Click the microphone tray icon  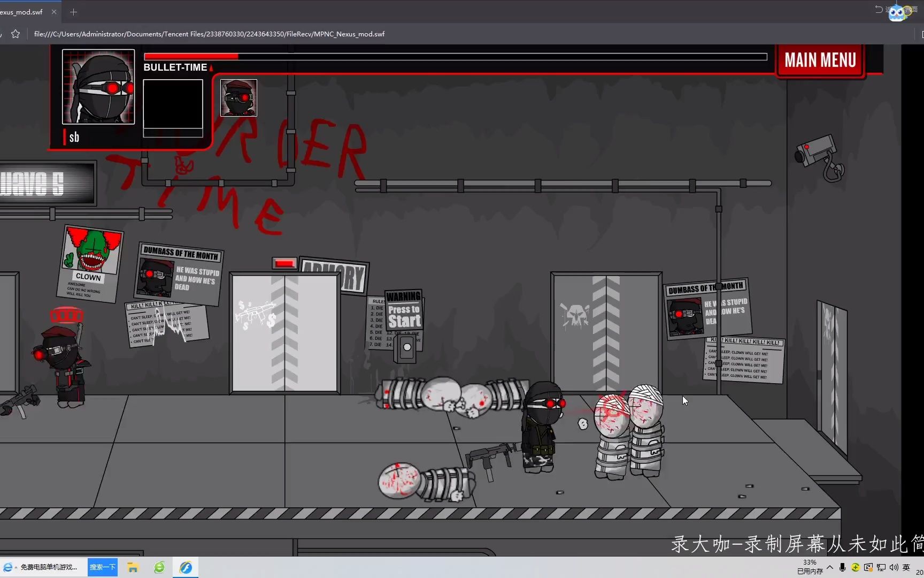tap(843, 567)
